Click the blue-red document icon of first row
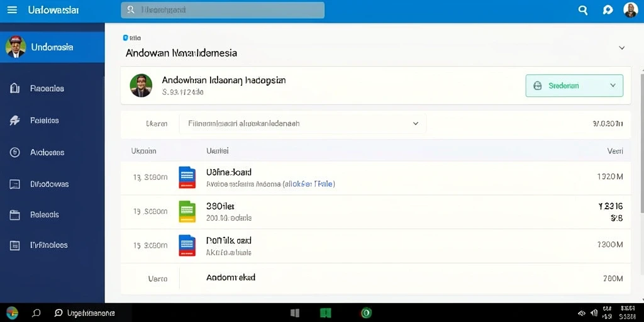Viewport: 644px width, 322px height. (x=187, y=177)
